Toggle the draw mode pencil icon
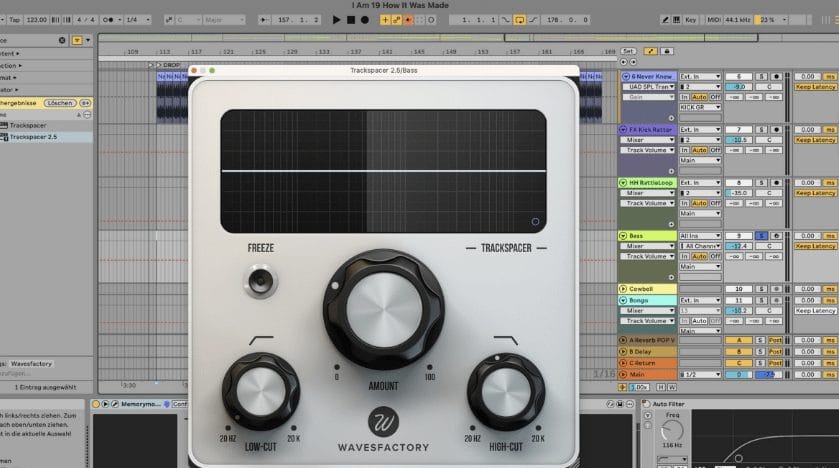 pyautogui.click(x=665, y=20)
